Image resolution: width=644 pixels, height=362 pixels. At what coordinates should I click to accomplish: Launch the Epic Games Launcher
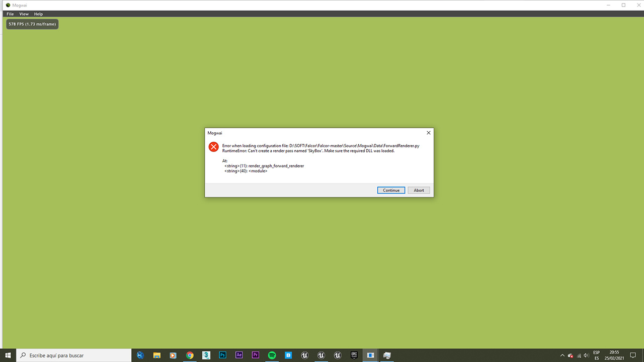coord(354,355)
